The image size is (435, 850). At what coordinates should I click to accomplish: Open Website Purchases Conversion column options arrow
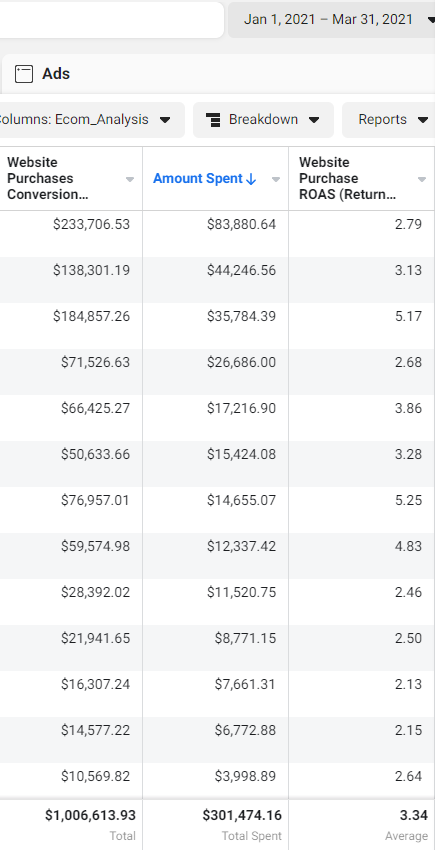click(x=130, y=179)
